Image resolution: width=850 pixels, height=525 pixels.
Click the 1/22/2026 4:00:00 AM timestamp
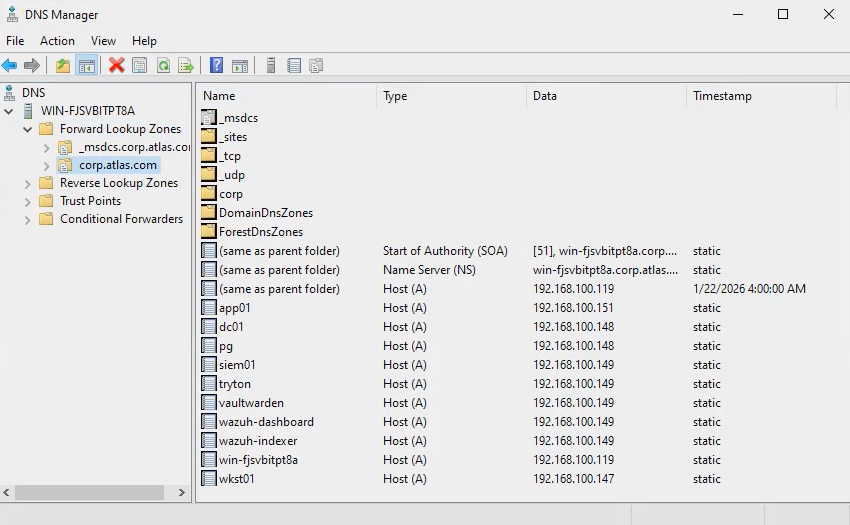pyautogui.click(x=749, y=289)
